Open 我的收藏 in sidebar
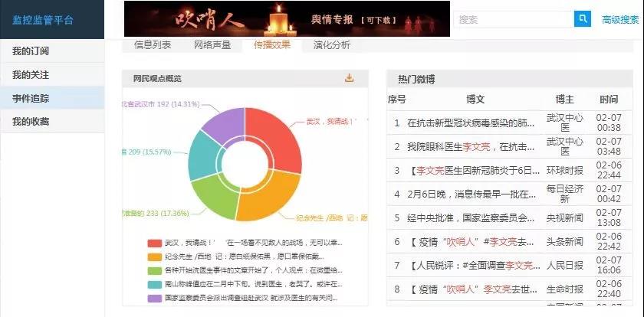The height and width of the screenshot is (317, 644). 52,122
